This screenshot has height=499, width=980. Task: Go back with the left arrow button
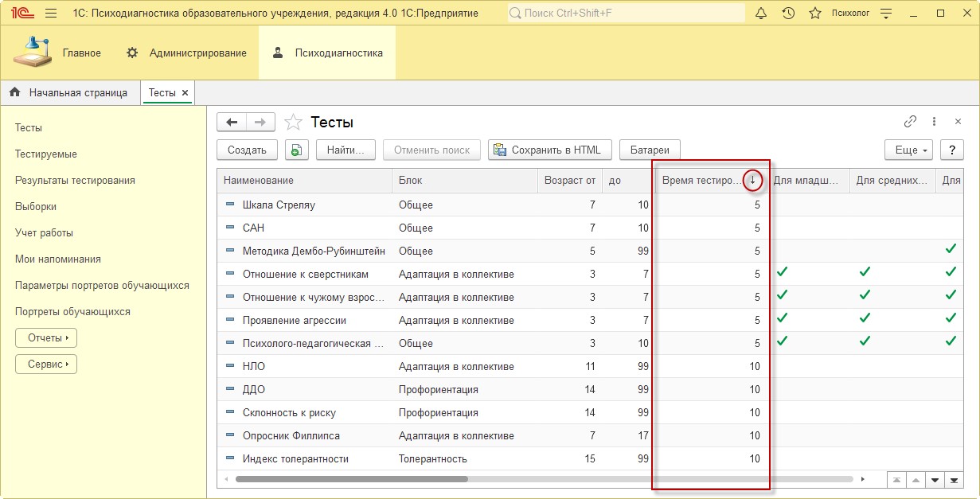(232, 122)
